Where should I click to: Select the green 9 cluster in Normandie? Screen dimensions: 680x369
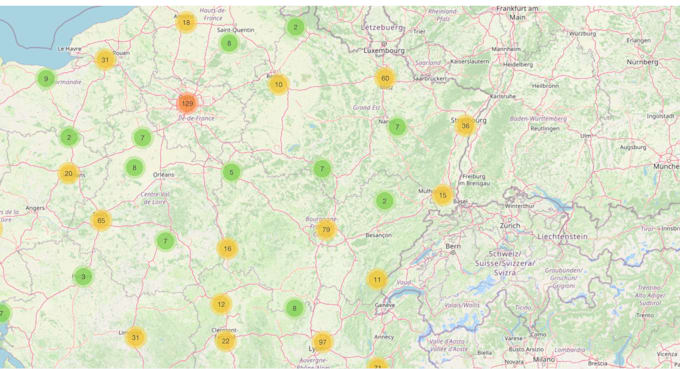point(46,79)
